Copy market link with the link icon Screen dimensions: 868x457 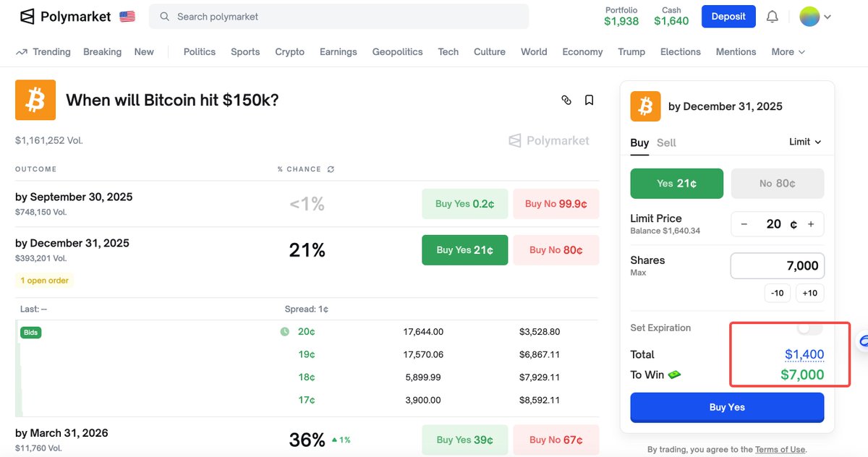[566, 100]
